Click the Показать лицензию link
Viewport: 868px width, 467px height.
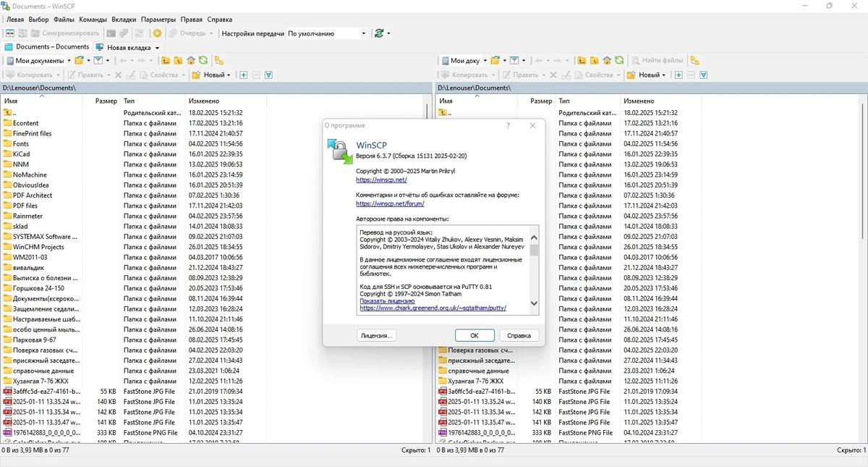[387, 300]
